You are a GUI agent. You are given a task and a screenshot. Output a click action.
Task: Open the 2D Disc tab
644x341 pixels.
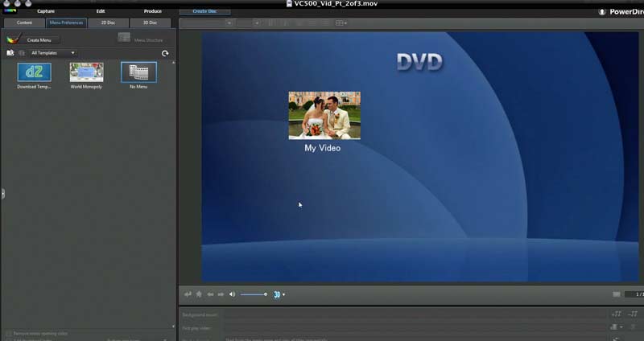(x=108, y=23)
